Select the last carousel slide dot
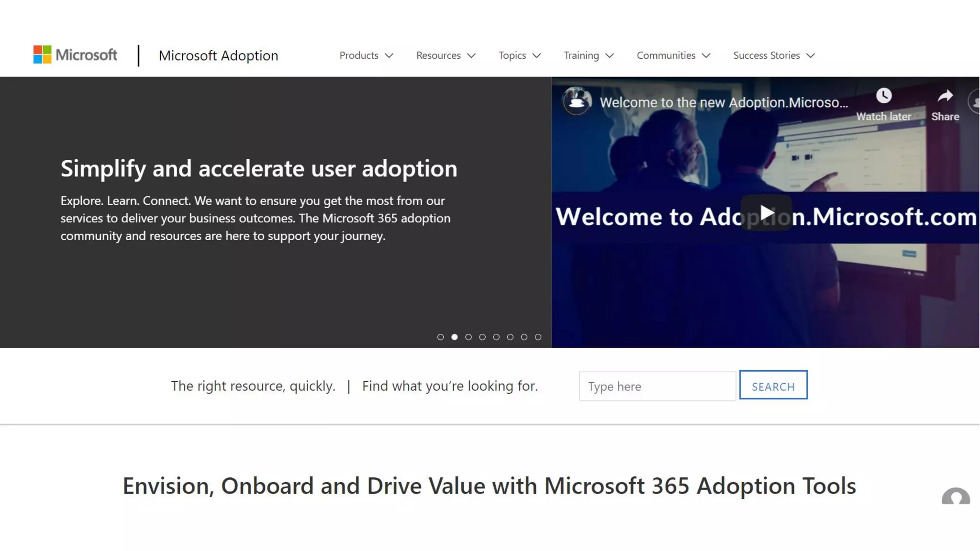This screenshot has width=980, height=551. (538, 337)
